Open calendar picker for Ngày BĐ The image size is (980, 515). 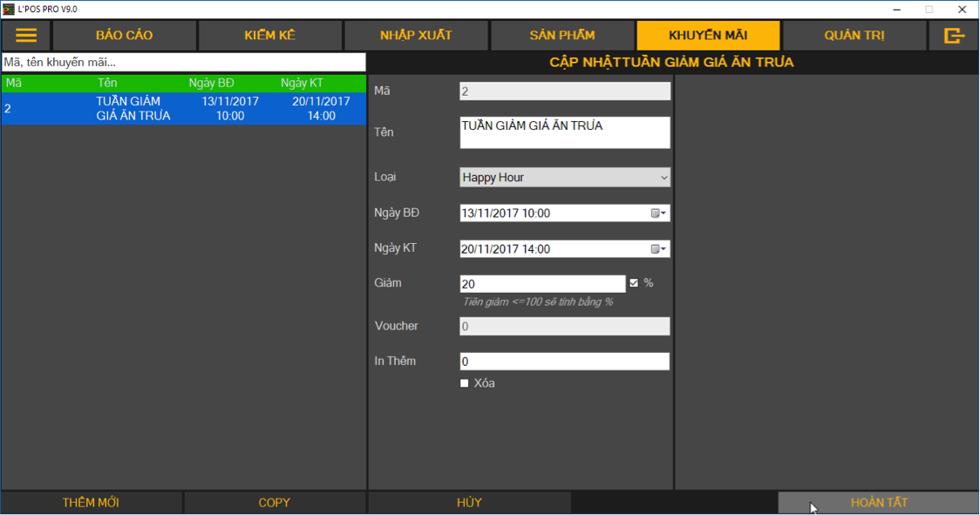pos(658,213)
